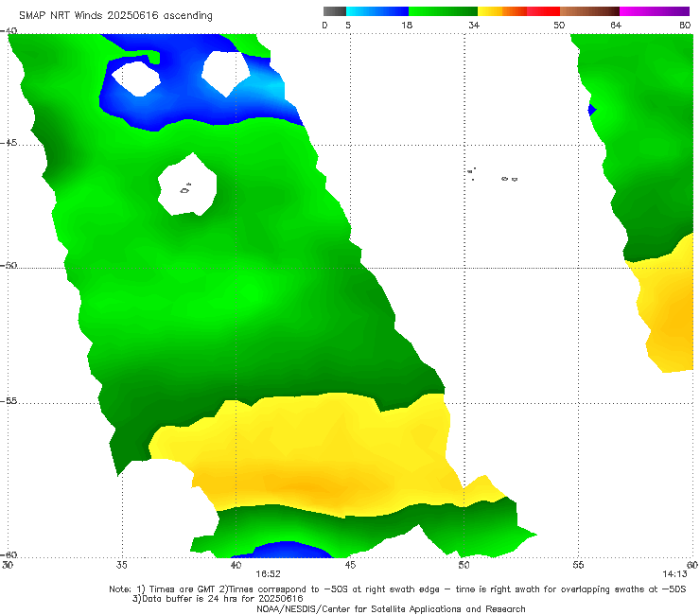Click the longitude axis label '45' at bottom
The image size is (700, 615).
point(350,566)
